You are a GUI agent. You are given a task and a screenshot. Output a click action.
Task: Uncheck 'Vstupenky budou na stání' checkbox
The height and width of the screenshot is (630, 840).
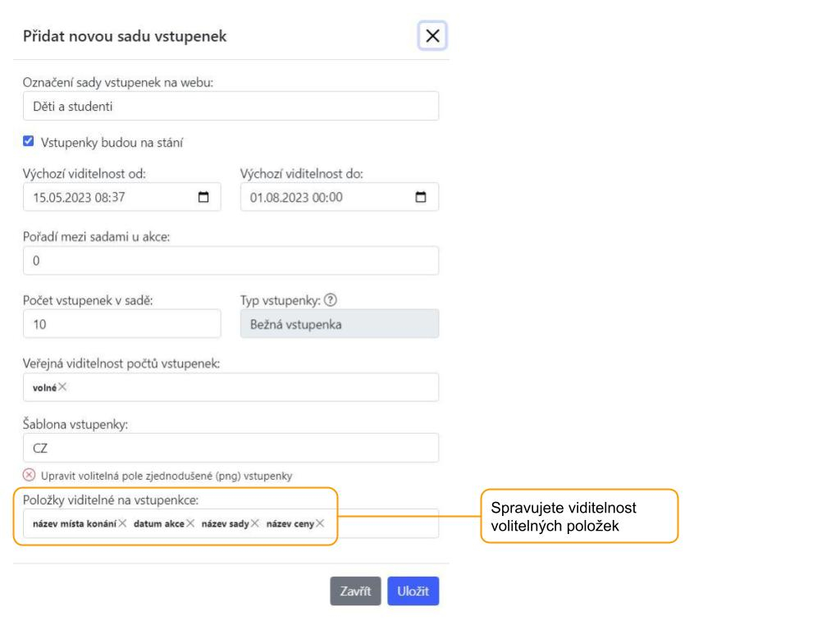pyautogui.click(x=29, y=142)
